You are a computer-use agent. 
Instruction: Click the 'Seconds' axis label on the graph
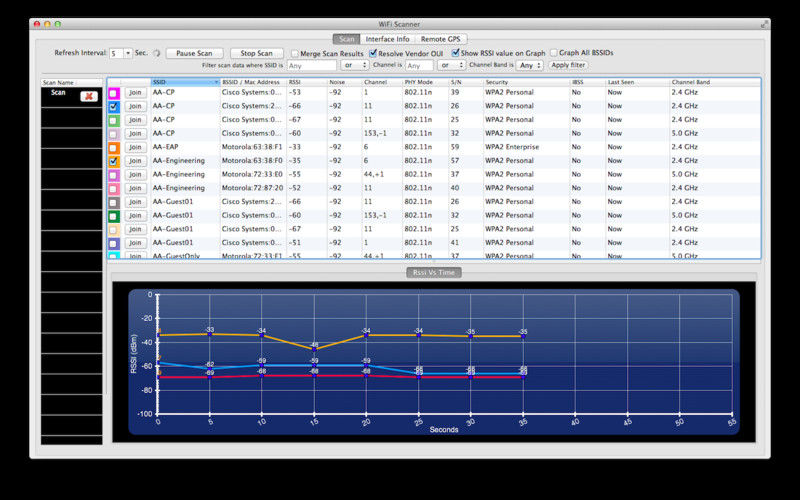coord(443,430)
